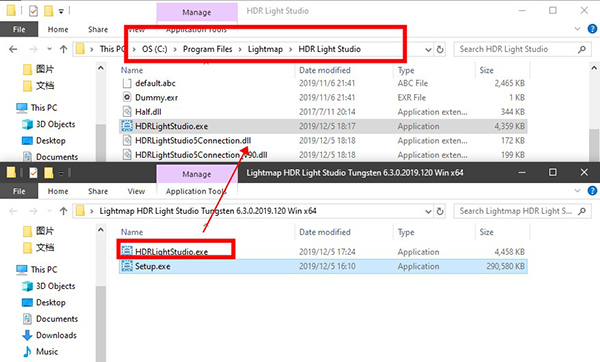Click the Search Lightmap HDR Light field
The width and height of the screenshot is (600, 362).
pos(522,211)
